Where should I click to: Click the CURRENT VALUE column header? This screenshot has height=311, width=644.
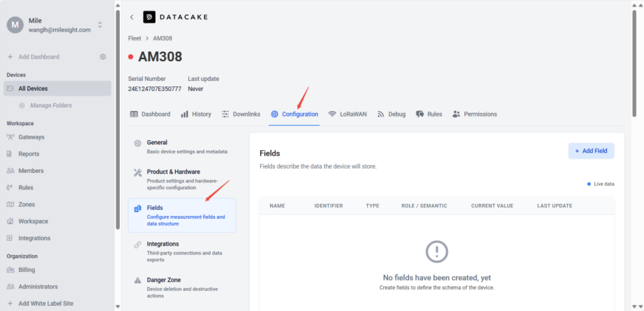[x=492, y=206]
